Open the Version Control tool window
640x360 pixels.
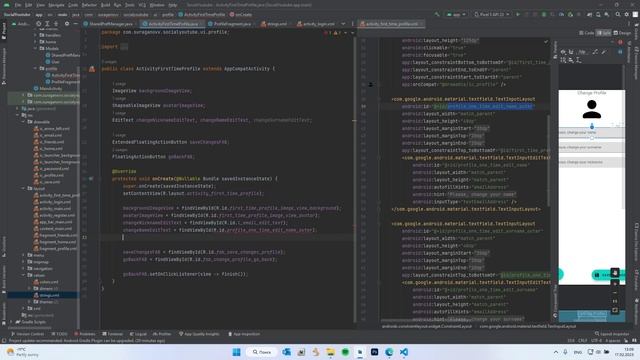tap(28, 334)
